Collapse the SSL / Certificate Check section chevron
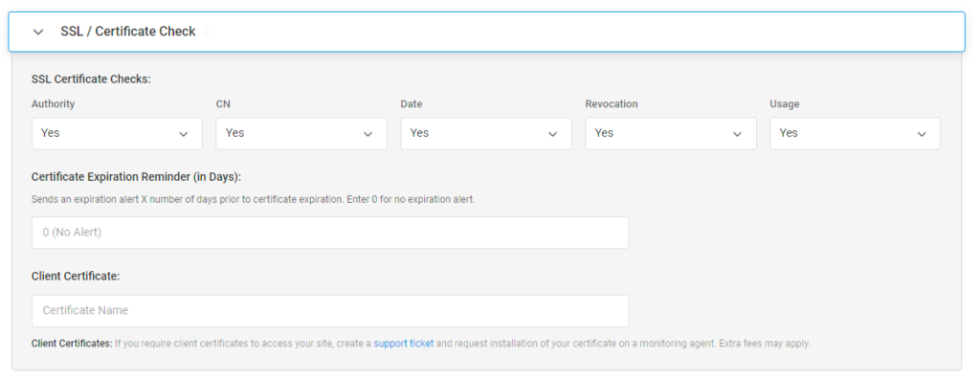The image size is (980, 381). [x=38, y=32]
